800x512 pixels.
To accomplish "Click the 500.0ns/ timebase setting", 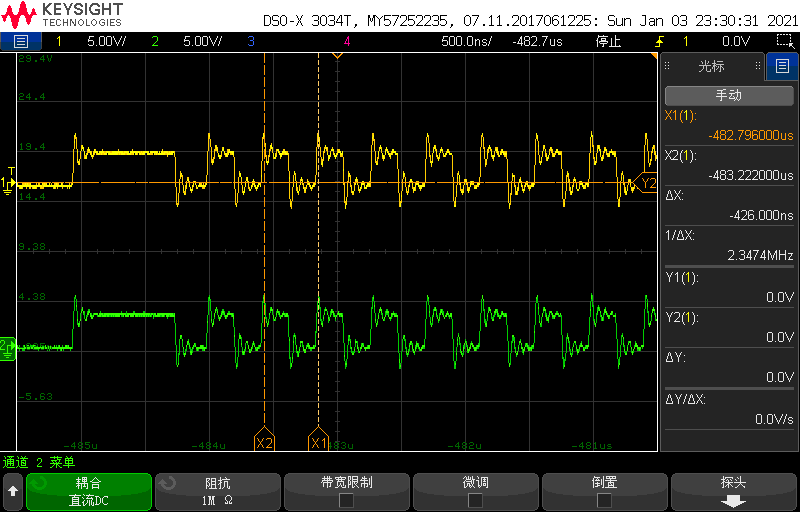I will coord(466,41).
